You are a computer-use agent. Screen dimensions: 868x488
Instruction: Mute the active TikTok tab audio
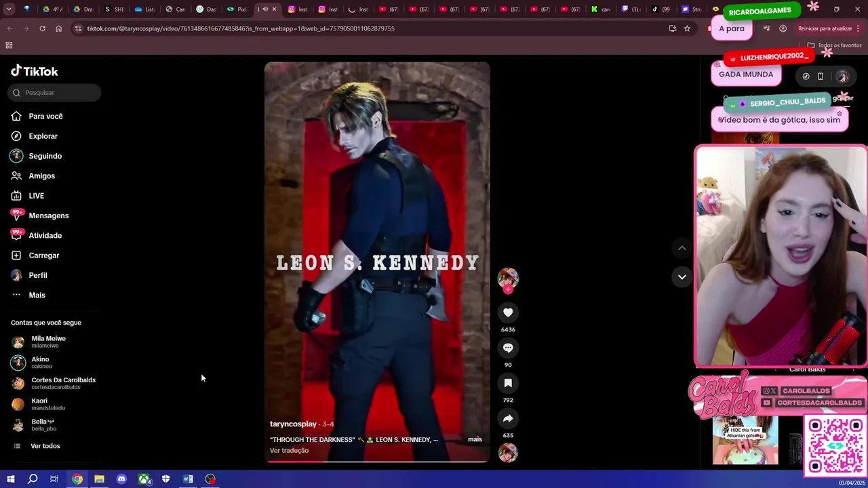tap(265, 9)
